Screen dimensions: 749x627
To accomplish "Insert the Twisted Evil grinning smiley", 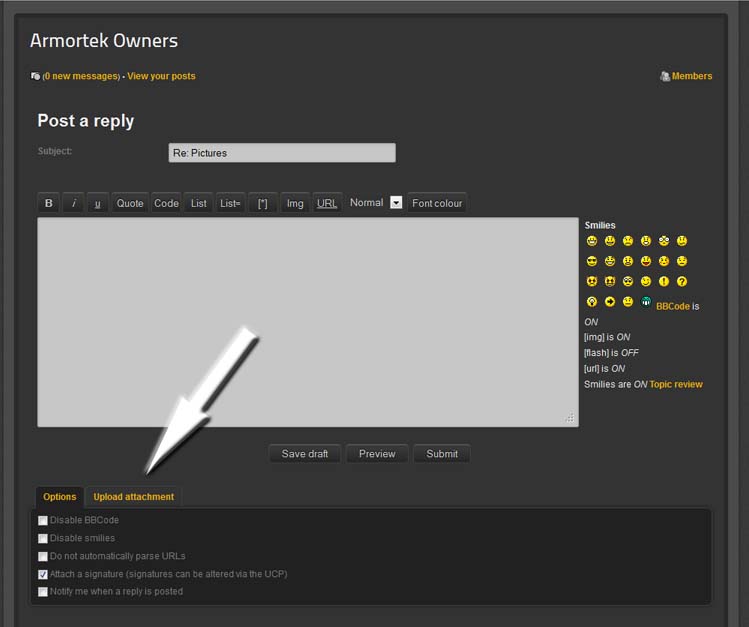I will click(x=610, y=281).
